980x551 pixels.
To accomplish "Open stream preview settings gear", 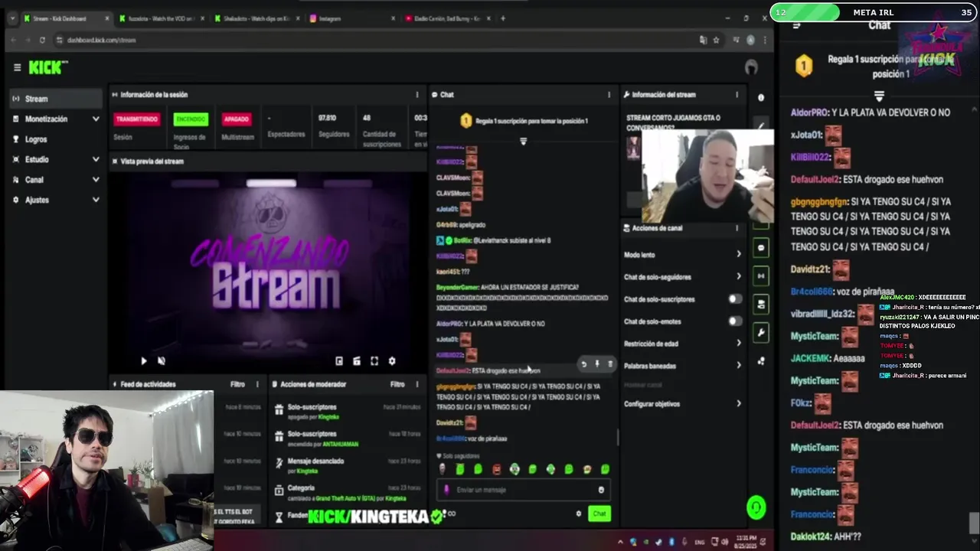I will click(392, 361).
